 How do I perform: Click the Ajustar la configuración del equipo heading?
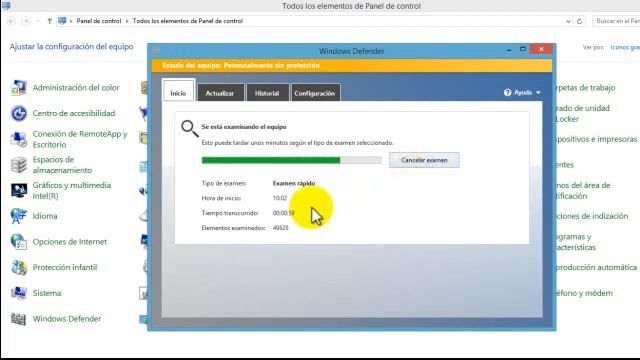71,47
